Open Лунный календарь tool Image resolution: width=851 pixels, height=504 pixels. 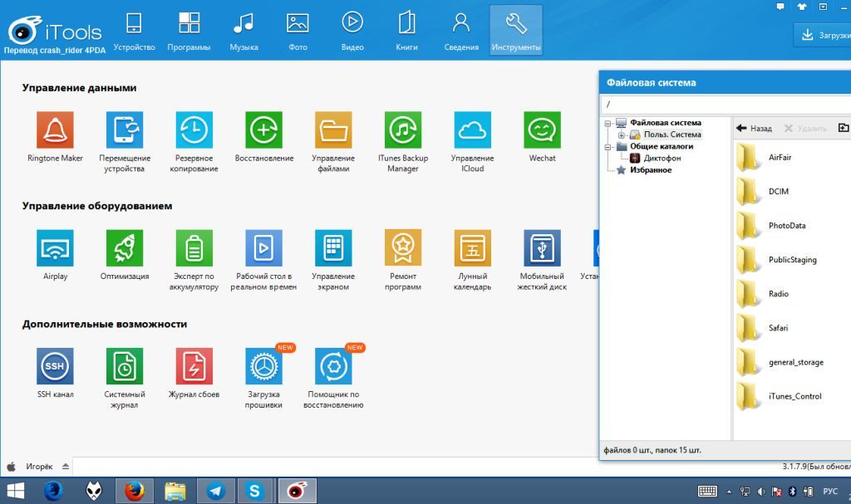coord(472,248)
